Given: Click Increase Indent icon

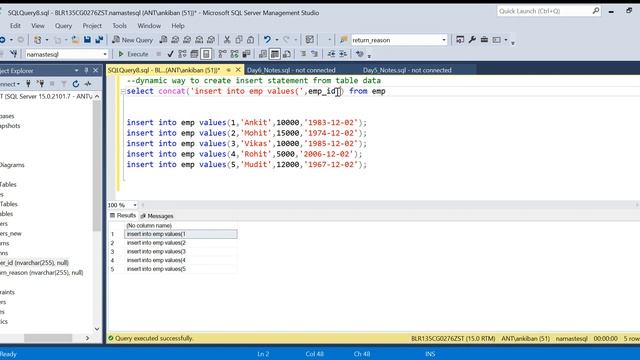Looking at the screenshot, I should coord(343,54).
